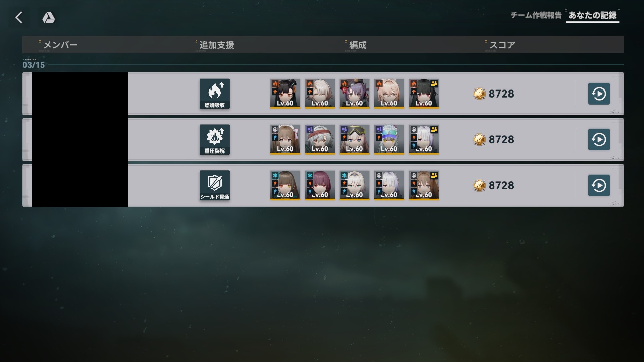Click the 追加支援 column header
644x362 pixels.
point(217,45)
